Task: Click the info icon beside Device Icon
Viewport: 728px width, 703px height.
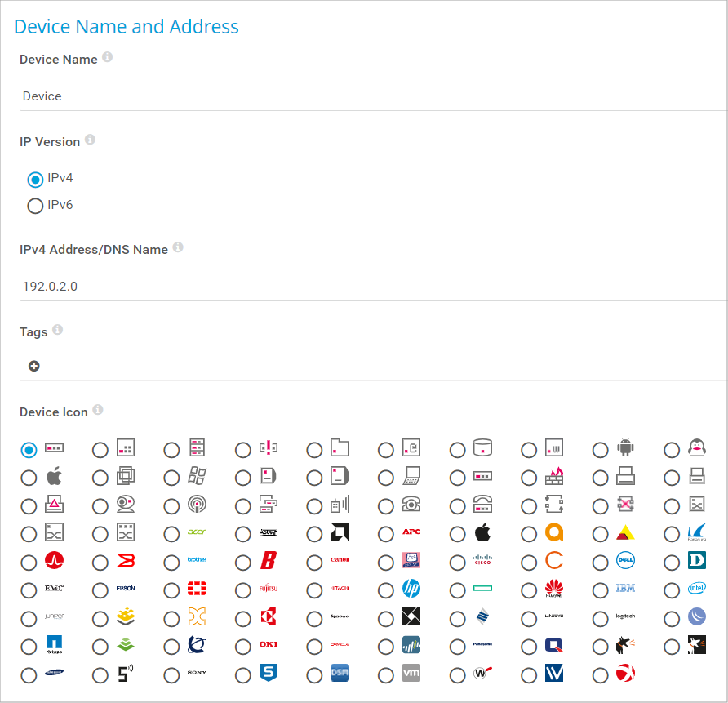Action: coord(98,410)
